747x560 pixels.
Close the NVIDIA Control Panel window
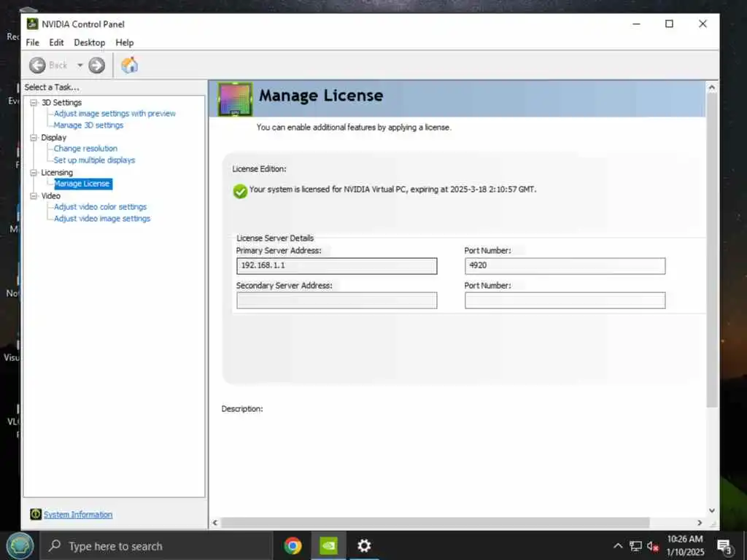703,24
